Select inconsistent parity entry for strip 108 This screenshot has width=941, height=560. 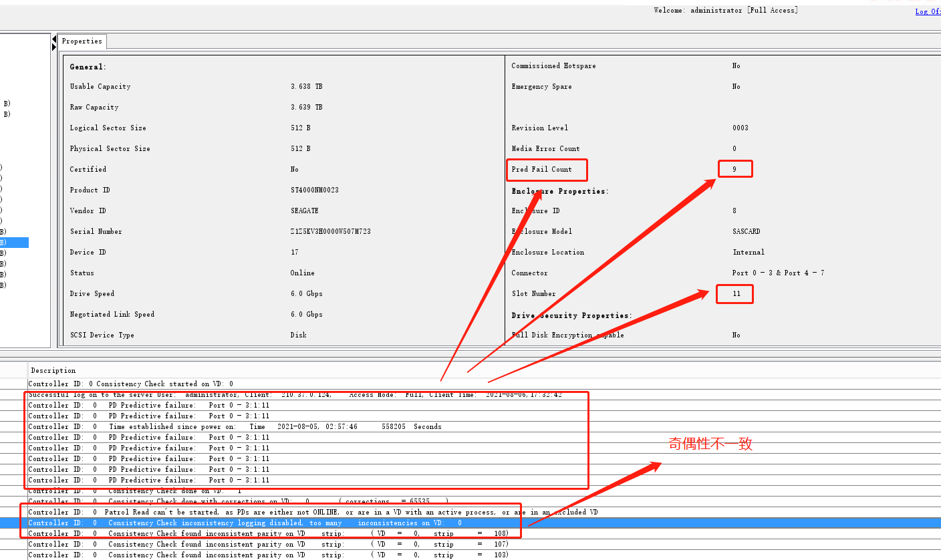click(267, 534)
